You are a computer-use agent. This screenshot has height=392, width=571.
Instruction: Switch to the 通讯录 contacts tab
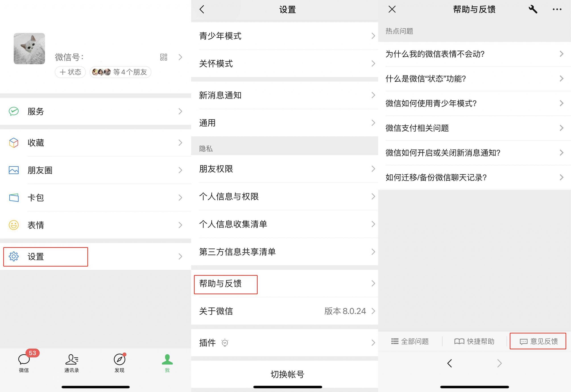click(x=72, y=363)
